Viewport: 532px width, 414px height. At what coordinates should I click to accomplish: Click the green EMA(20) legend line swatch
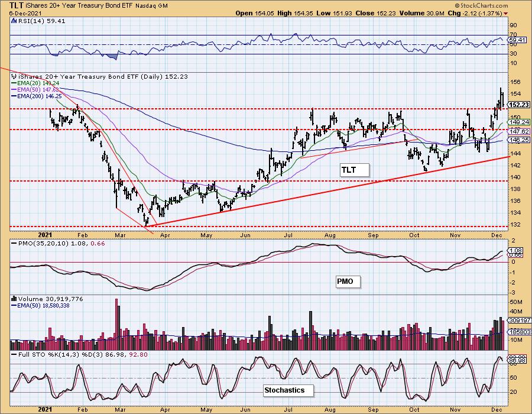tap(15, 83)
